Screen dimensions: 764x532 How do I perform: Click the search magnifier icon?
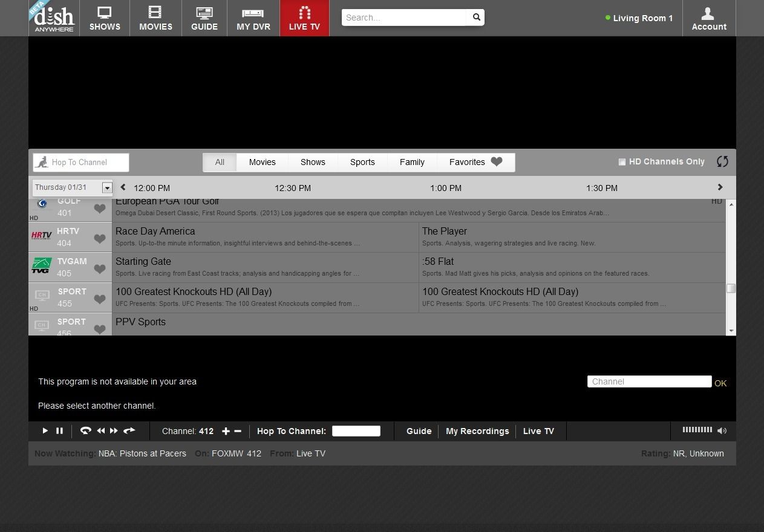click(476, 18)
